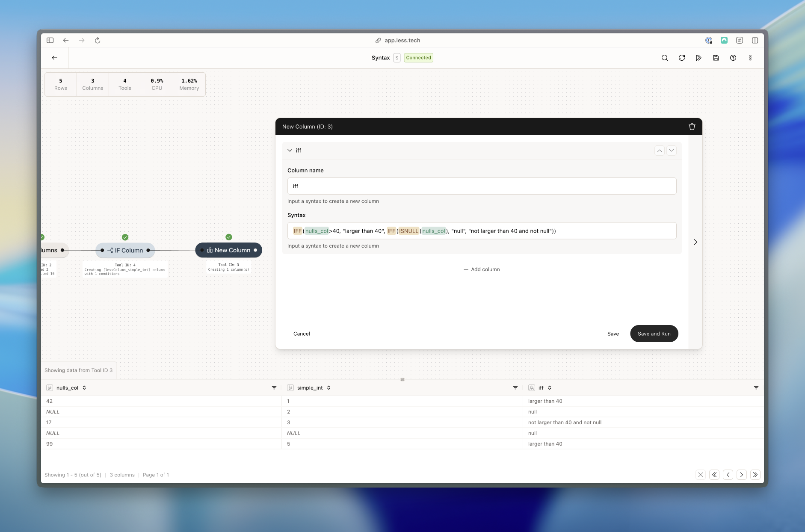Click the partially visible Columns node
This screenshot has height=532, width=805.
coord(54,250)
